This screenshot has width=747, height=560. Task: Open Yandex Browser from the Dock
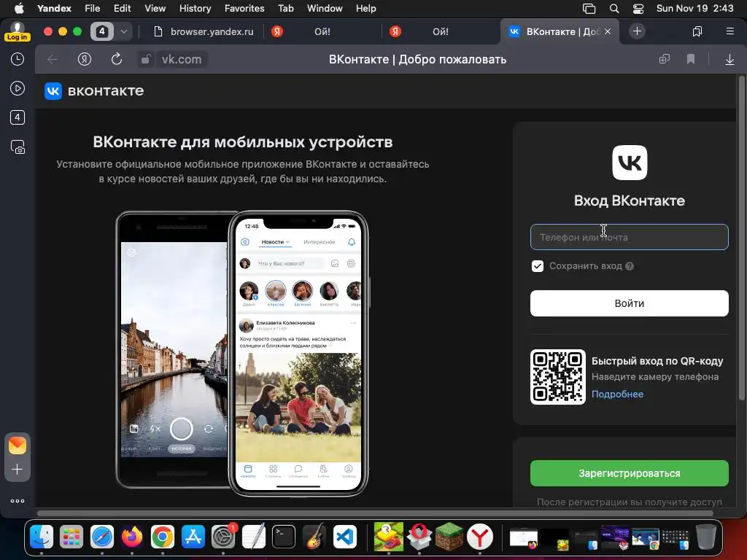[x=480, y=537]
